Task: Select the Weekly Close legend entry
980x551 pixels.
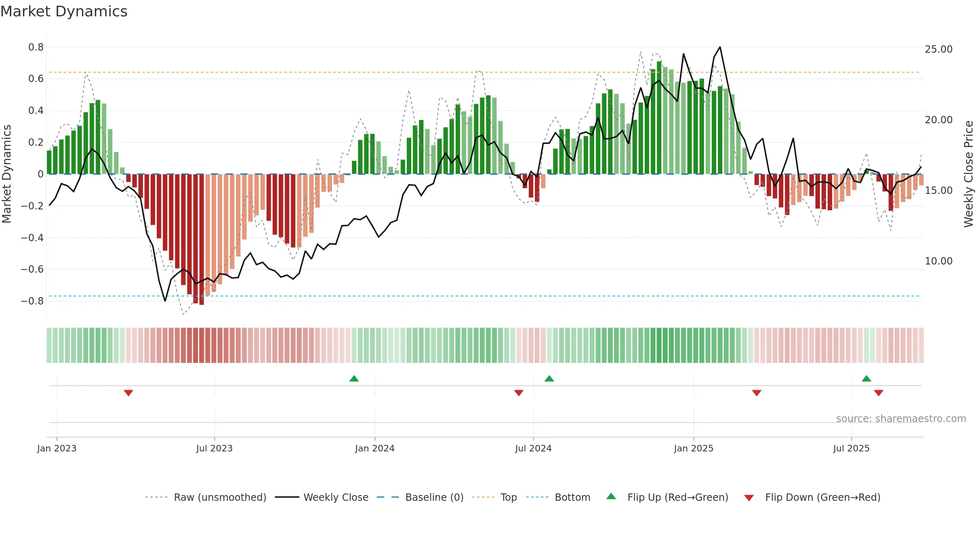Action: tap(322, 497)
